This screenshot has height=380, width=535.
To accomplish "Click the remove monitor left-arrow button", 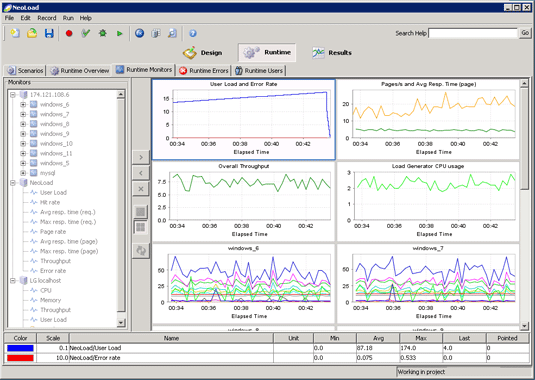I will point(141,173).
